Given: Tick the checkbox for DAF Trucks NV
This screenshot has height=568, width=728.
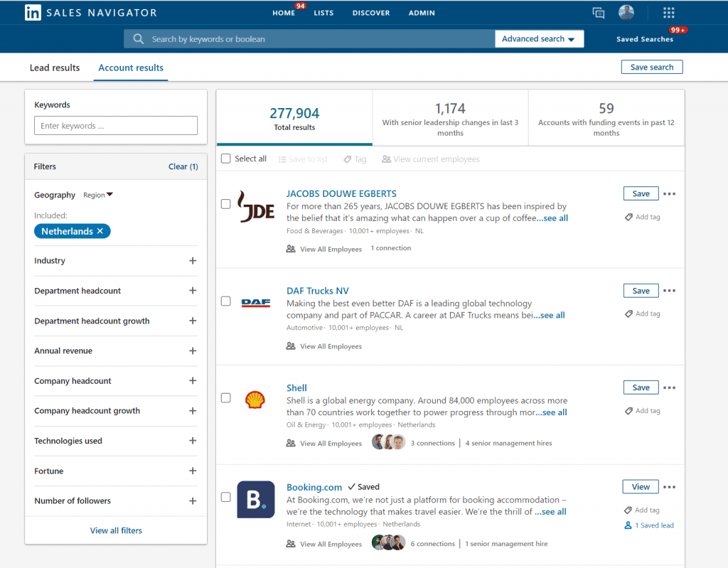Looking at the screenshot, I should [226, 301].
